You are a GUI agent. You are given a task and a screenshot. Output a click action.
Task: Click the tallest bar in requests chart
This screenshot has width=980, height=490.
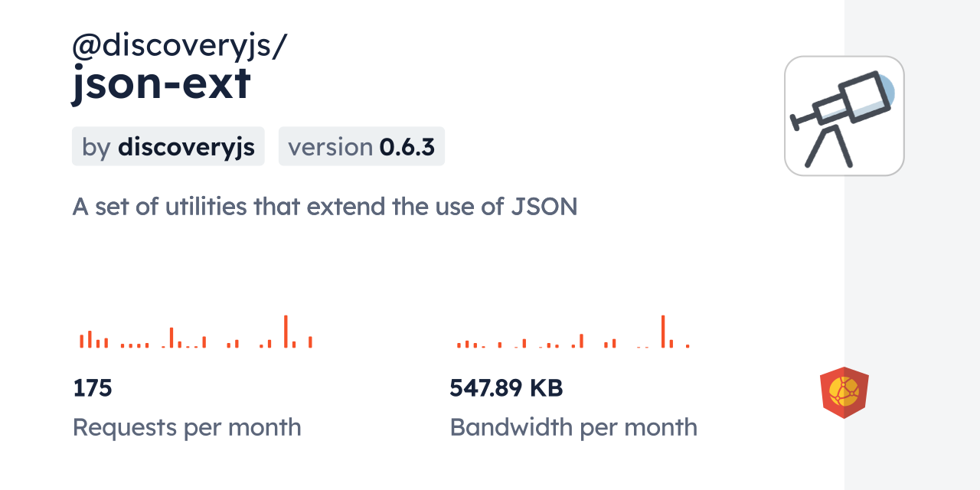pos(286,332)
